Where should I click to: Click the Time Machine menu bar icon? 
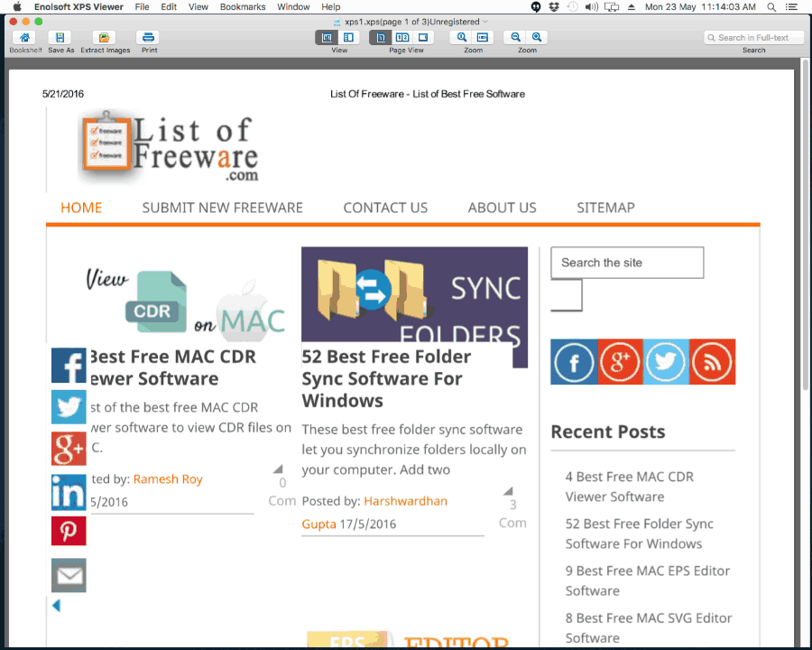click(572, 6)
